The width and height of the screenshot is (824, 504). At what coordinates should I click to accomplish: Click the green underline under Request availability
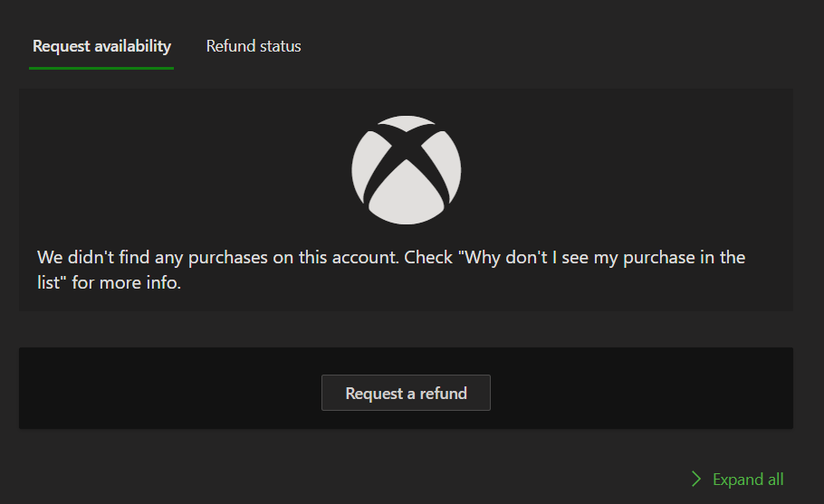click(101, 68)
